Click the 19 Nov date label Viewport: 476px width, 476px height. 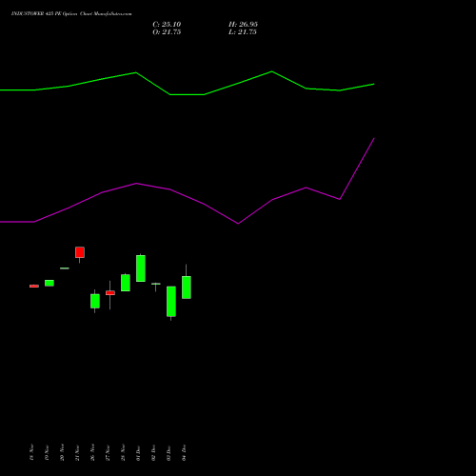point(47,452)
